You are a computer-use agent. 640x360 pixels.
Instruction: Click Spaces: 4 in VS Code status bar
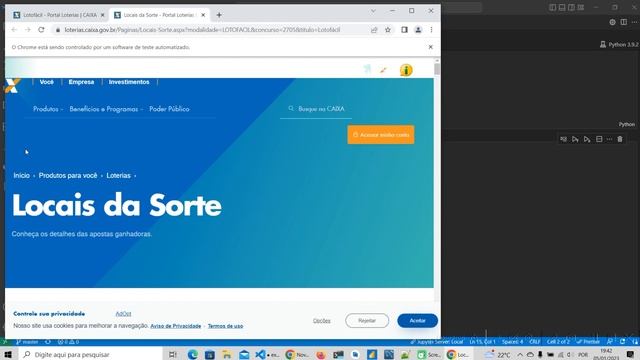pyautogui.click(x=512, y=342)
